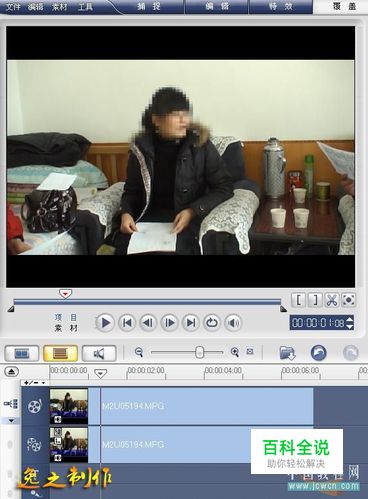The image size is (368, 499).
Task: Click the video track reel icon
Action: point(35,405)
